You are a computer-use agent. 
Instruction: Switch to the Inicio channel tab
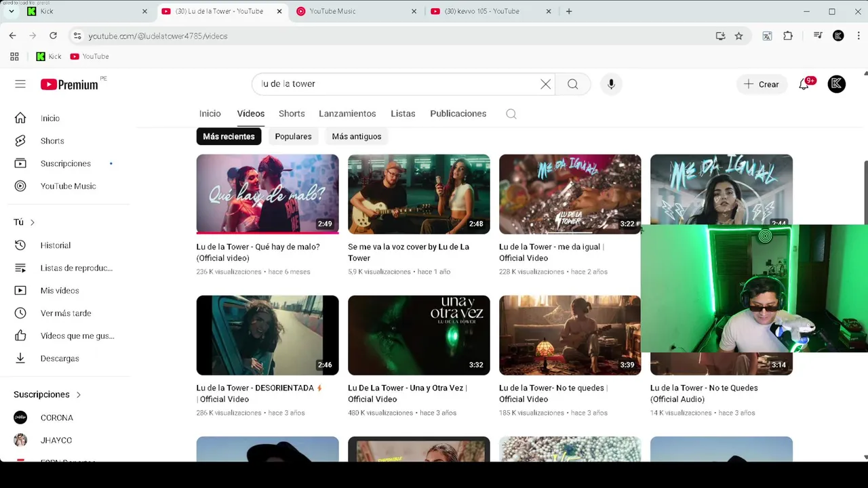[210, 113]
